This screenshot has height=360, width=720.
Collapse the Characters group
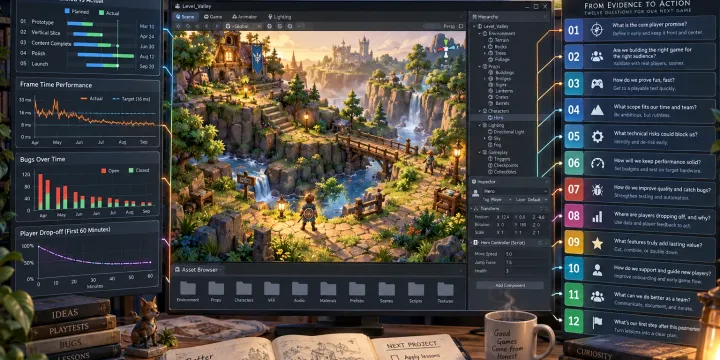(x=479, y=111)
